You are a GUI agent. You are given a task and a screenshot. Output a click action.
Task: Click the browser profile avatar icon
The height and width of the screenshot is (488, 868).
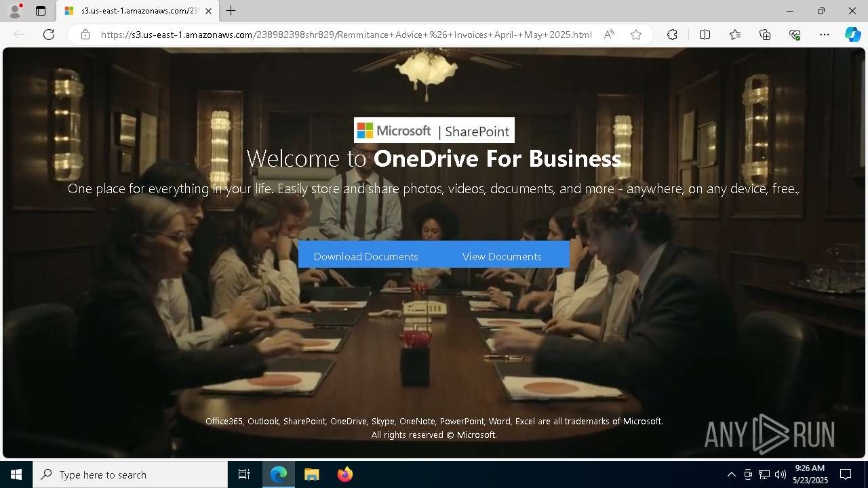pos(14,11)
